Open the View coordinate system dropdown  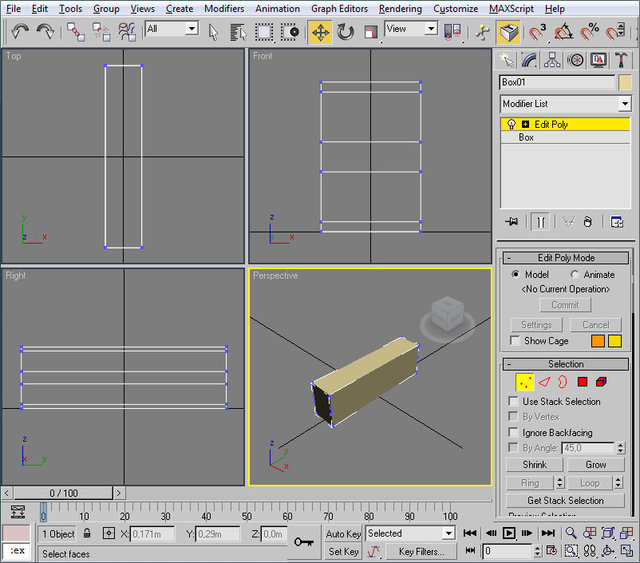click(x=431, y=30)
